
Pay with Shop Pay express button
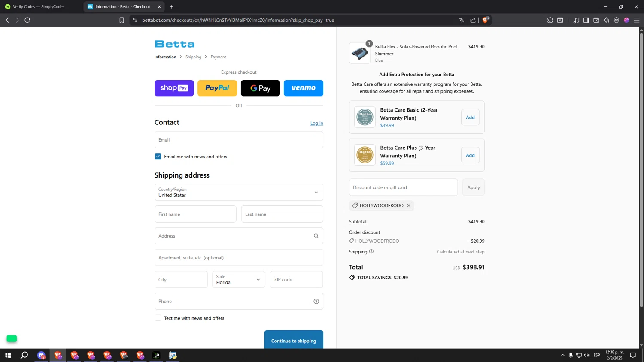tap(174, 88)
